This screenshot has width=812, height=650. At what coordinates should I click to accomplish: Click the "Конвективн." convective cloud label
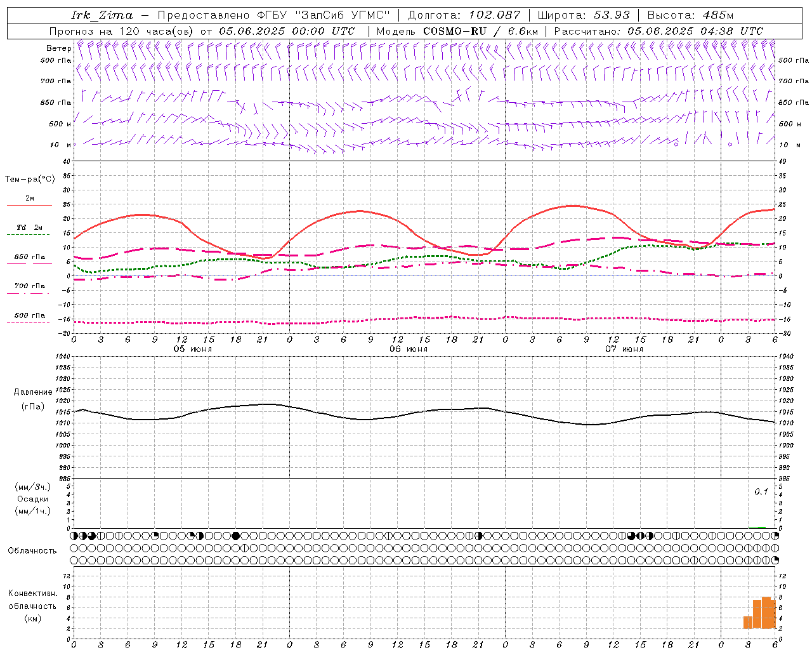point(33,594)
